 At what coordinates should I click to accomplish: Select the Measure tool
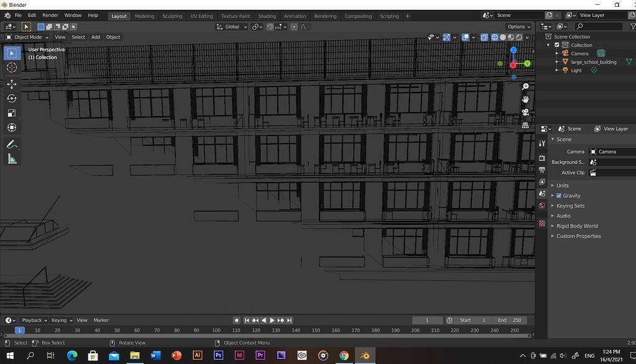point(12,159)
